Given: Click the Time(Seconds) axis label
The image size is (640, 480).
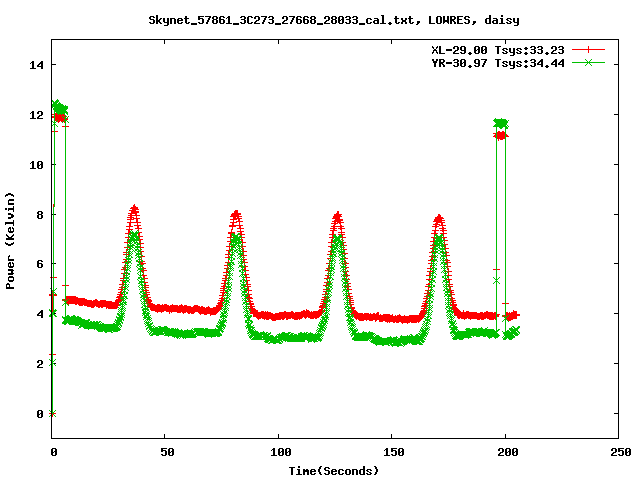Looking at the screenshot, I should tap(333, 471).
